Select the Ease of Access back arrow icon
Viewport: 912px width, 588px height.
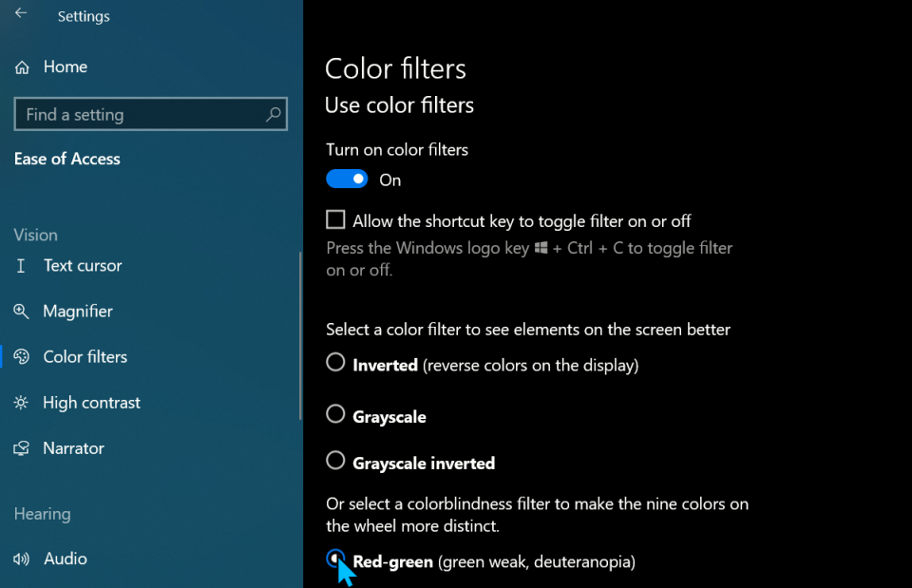[x=19, y=15]
